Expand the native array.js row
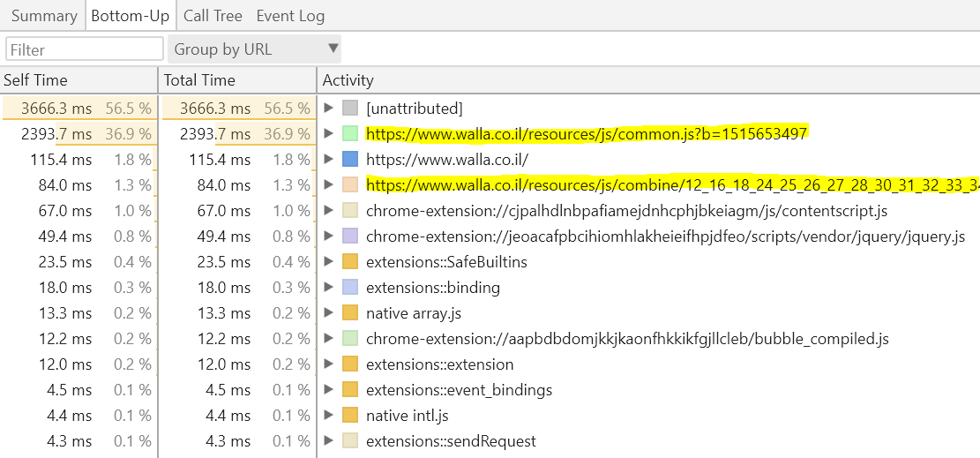980x458 pixels. (x=329, y=313)
